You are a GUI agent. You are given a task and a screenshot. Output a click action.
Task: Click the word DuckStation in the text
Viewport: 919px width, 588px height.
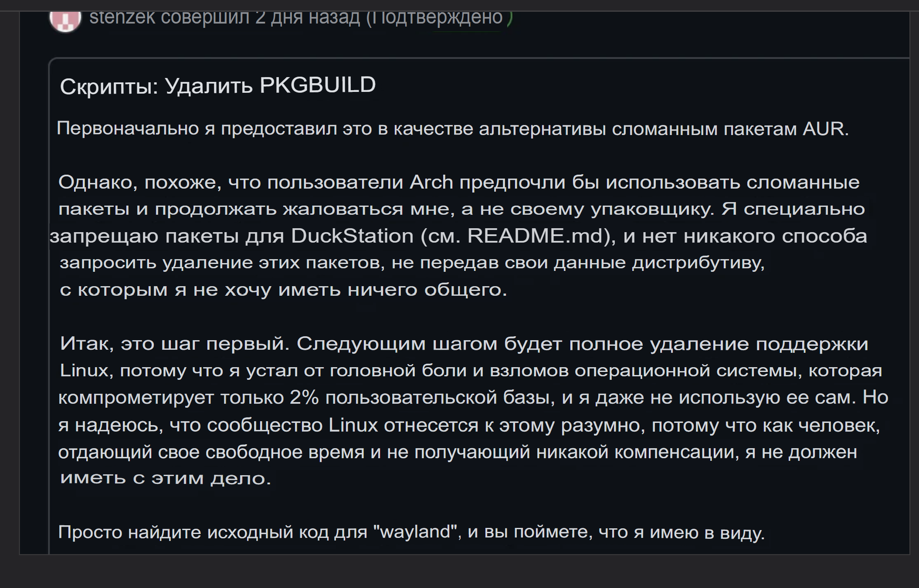[x=352, y=236]
